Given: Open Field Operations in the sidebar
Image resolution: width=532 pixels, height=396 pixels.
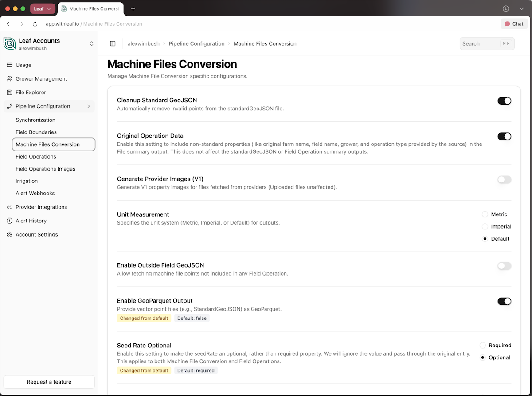Looking at the screenshot, I should (36, 157).
